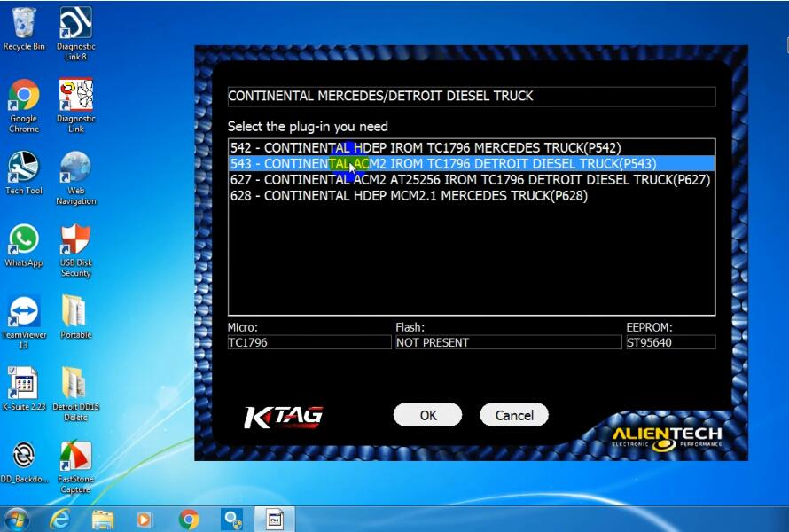
Task: Open the DD_Backdo... desktop icon
Action: (x=24, y=462)
